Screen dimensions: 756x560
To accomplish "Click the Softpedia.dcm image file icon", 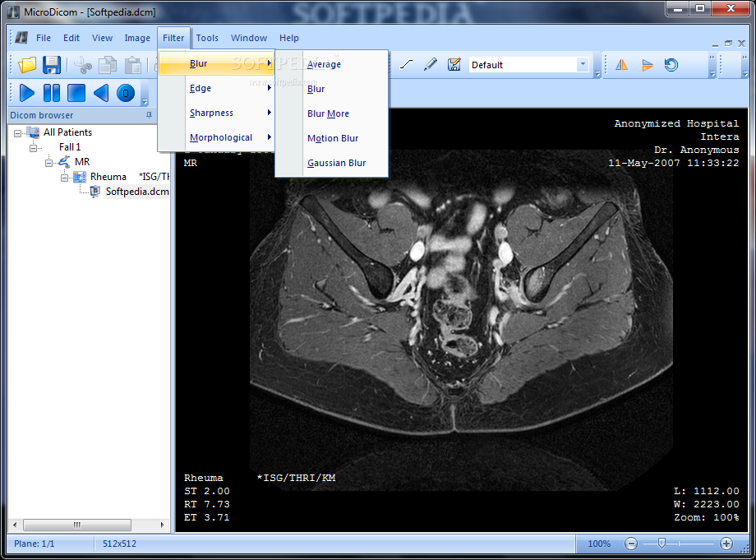I will click(x=95, y=192).
